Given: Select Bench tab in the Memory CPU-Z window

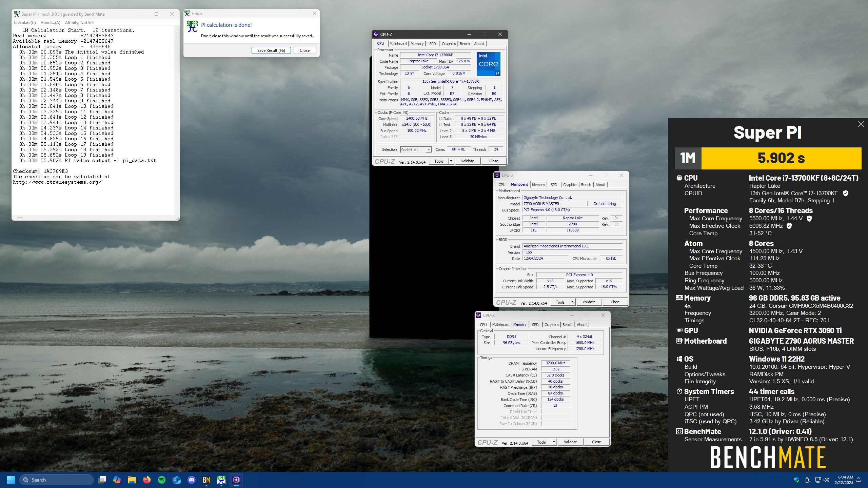Looking at the screenshot, I should tap(567, 325).
